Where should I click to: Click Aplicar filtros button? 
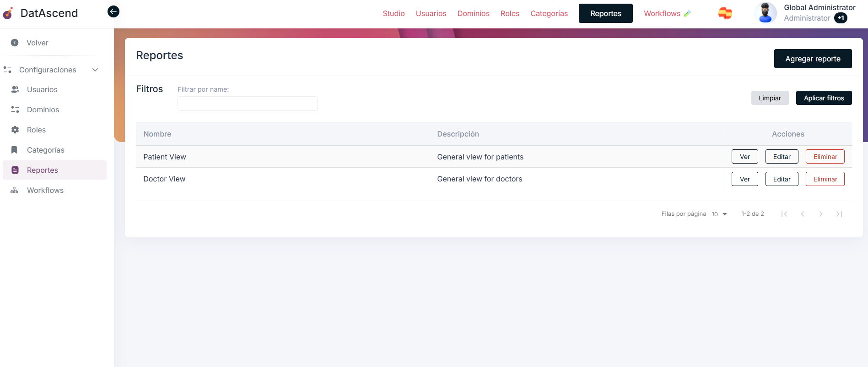824,98
